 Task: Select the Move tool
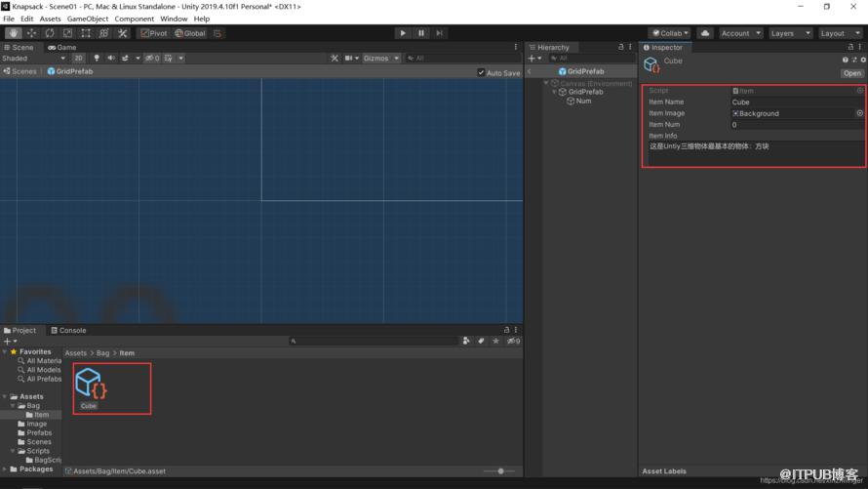click(31, 33)
